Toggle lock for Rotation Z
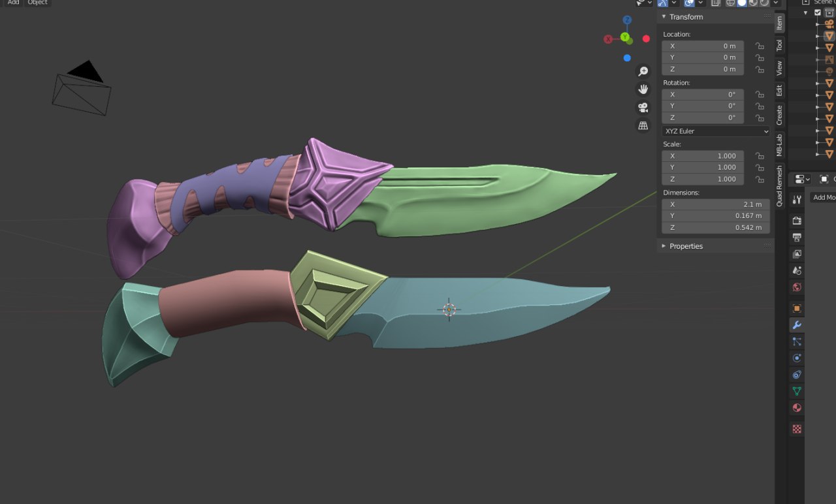 tap(760, 118)
